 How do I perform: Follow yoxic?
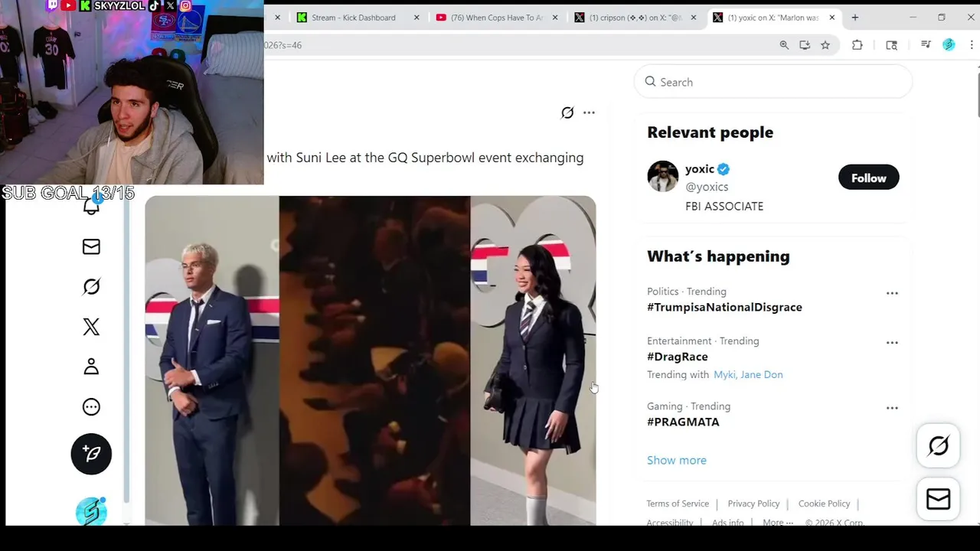coord(869,178)
